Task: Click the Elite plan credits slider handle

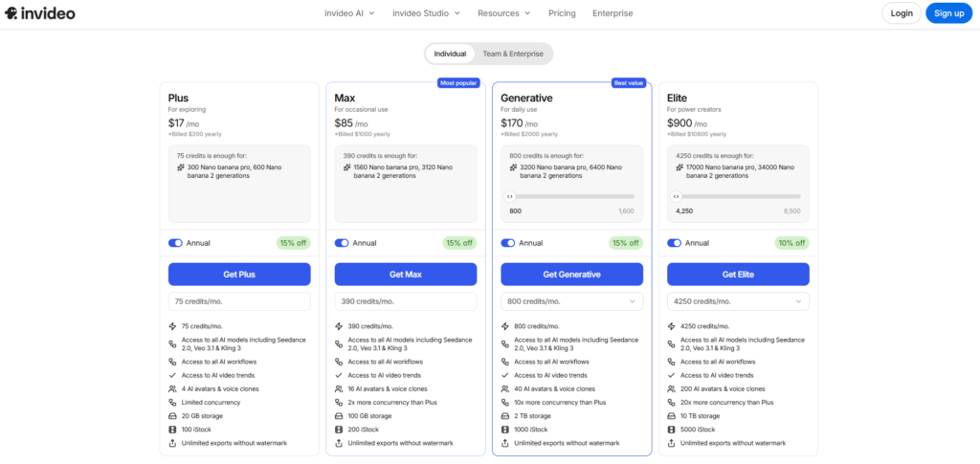Action: pos(677,196)
